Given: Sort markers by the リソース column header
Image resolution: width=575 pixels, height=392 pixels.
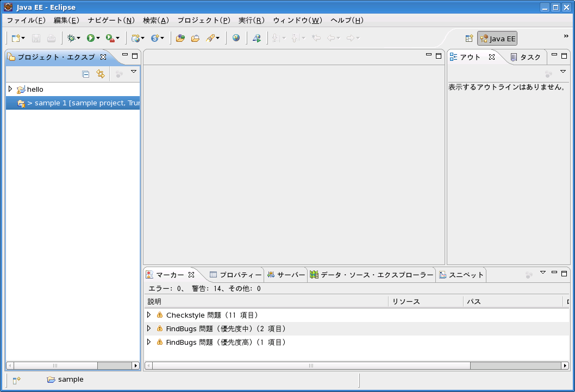Looking at the screenshot, I should coord(426,301).
